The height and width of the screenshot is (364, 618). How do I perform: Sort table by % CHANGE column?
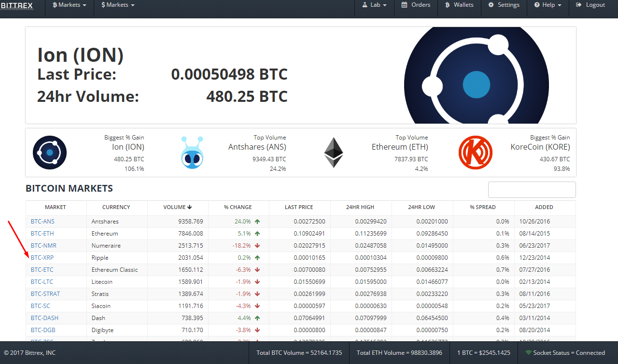(x=238, y=207)
